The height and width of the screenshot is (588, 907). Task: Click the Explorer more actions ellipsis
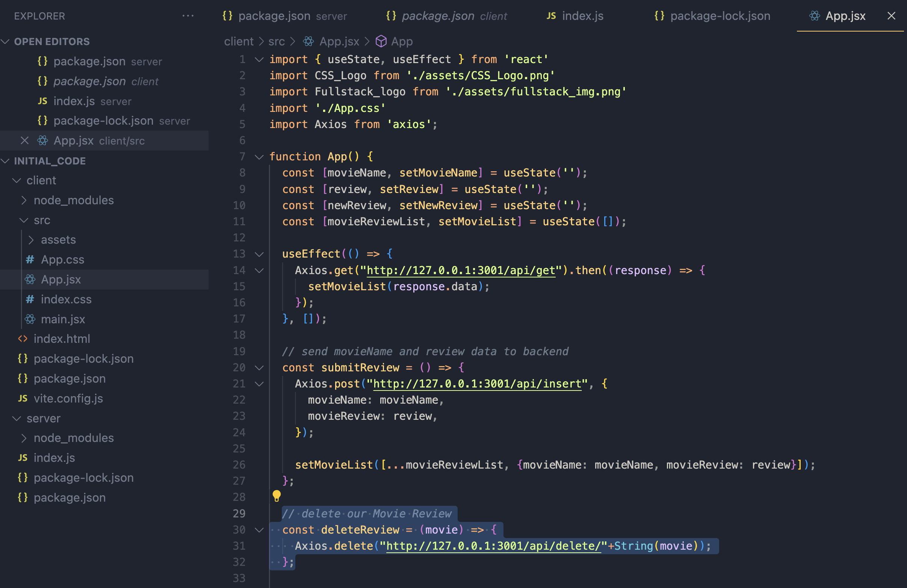pos(188,16)
